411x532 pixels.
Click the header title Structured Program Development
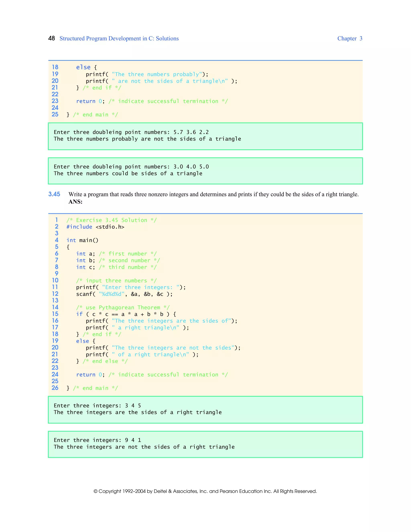[119, 39]
